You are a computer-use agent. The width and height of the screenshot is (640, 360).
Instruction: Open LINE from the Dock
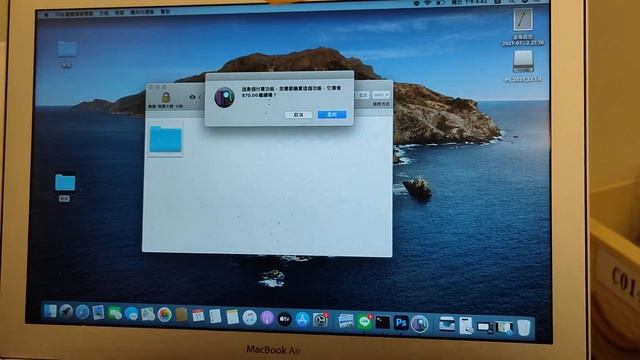[364, 322]
